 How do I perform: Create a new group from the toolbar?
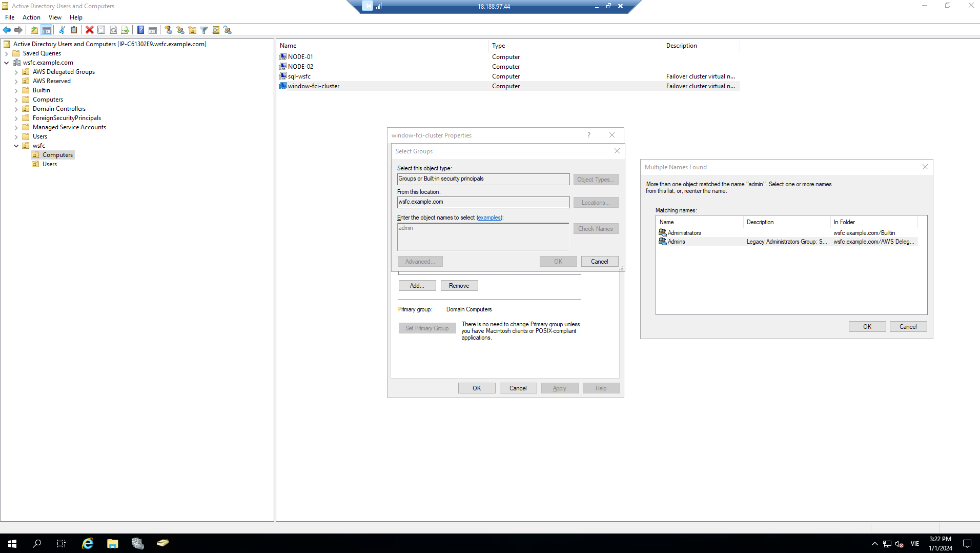point(180,30)
